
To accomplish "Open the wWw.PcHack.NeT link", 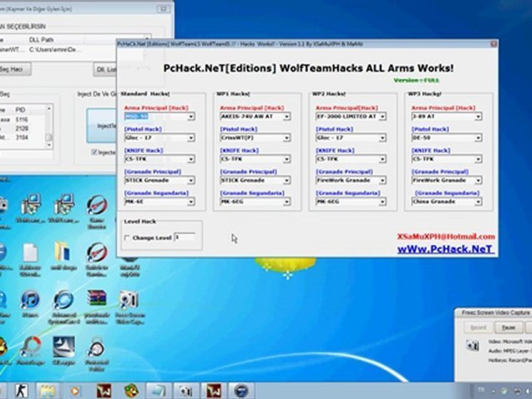I will pos(446,249).
